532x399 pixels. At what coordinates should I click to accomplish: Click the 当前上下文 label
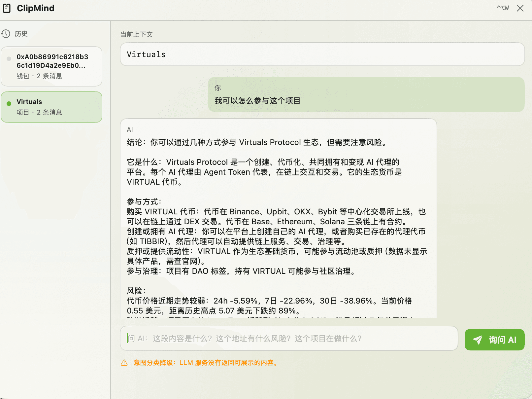tap(136, 34)
